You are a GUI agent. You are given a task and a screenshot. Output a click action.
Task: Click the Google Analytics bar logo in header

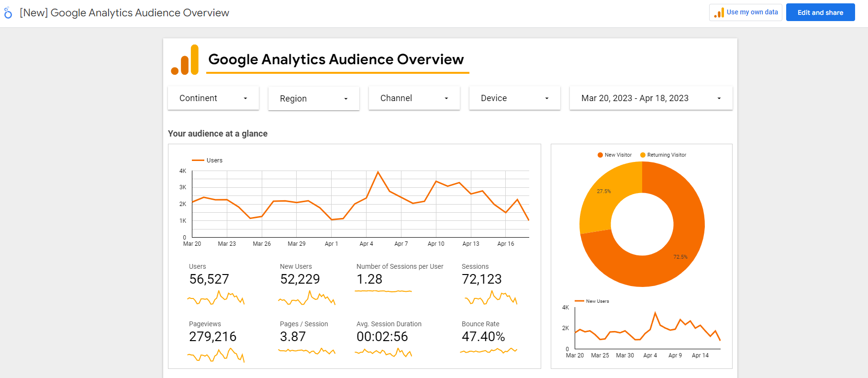tap(185, 60)
